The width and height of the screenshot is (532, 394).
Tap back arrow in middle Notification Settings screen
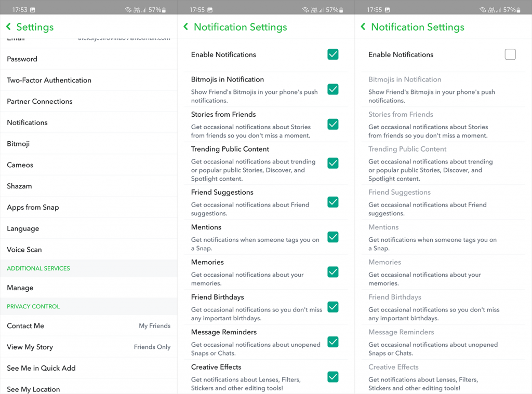pyautogui.click(x=185, y=26)
